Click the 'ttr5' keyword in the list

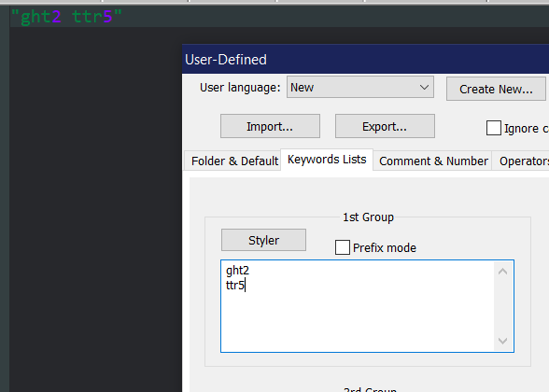coord(235,285)
